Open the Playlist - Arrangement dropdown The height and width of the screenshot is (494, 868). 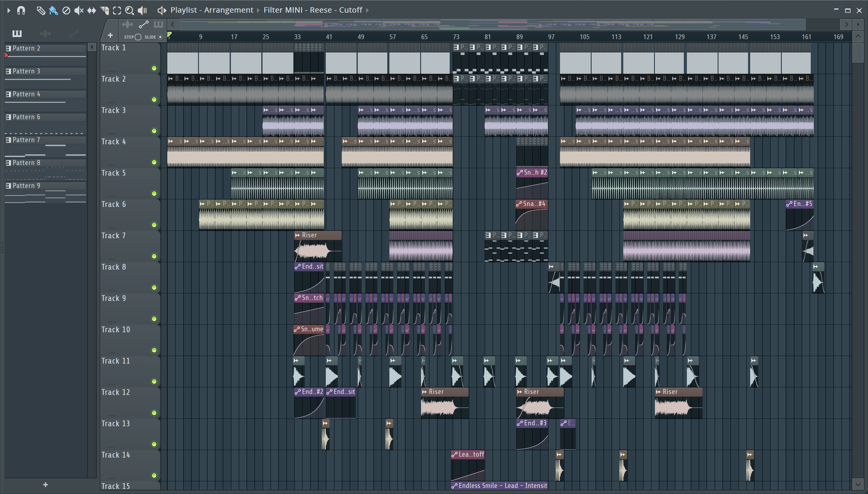tap(212, 10)
